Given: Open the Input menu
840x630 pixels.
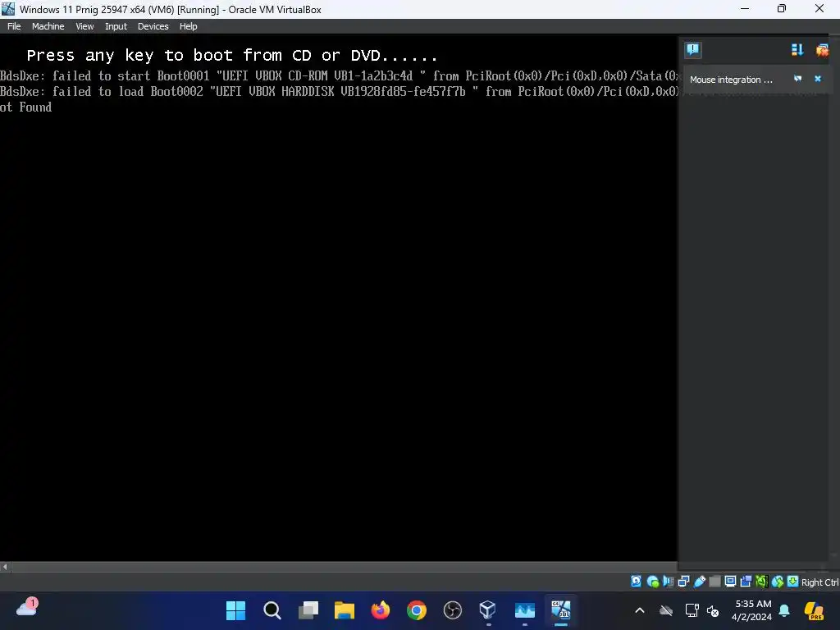Looking at the screenshot, I should click(x=116, y=26).
